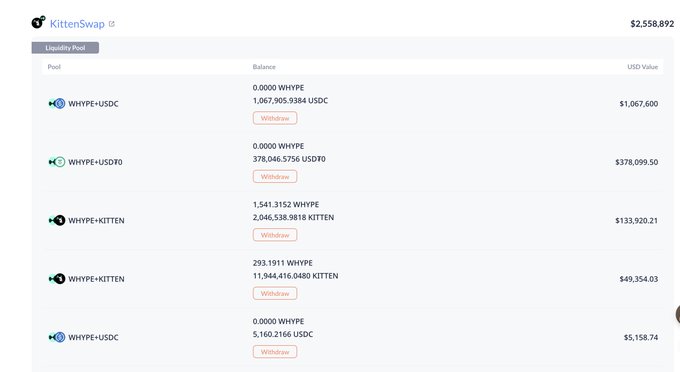Select the WHYPE+USDT0 pool label
680x372 pixels.
tap(95, 162)
